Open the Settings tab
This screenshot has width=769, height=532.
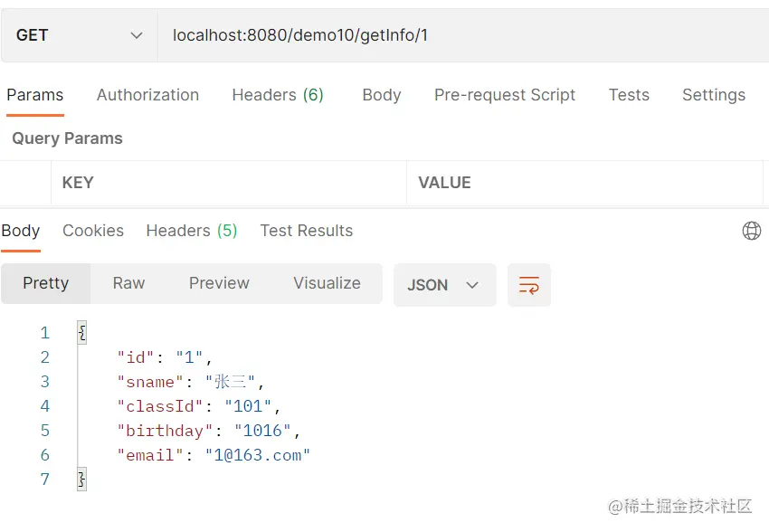tap(714, 95)
